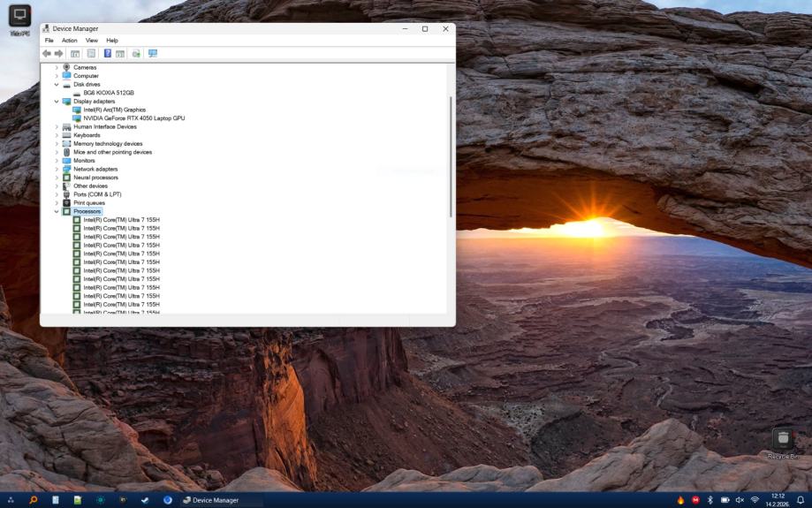Expand Mice and other pointing devices
The height and width of the screenshot is (508, 812).
[57, 152]
